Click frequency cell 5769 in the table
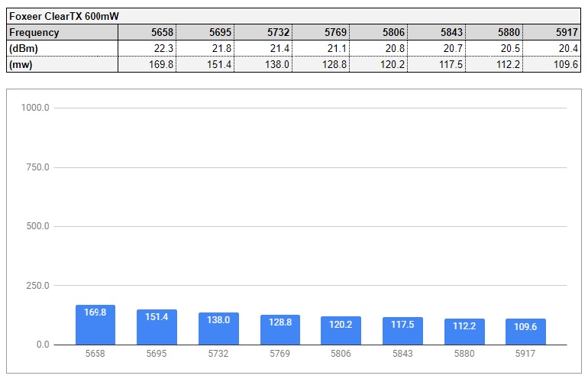This screenshot has width=588, height=382. 321,32
